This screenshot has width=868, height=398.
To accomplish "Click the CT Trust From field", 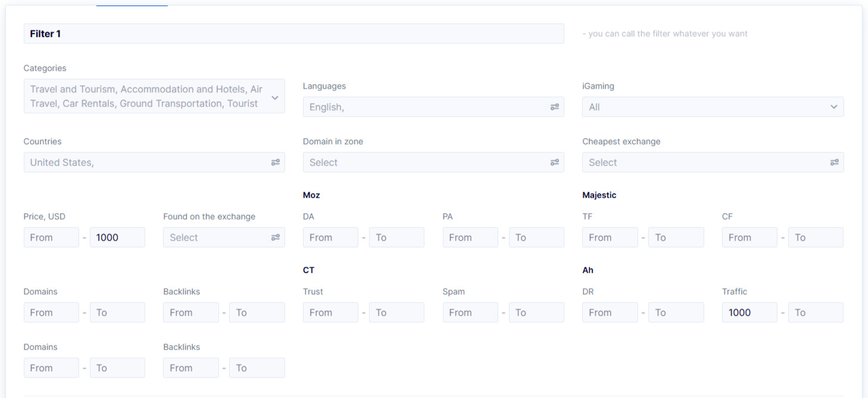I will tap(330, 312).
